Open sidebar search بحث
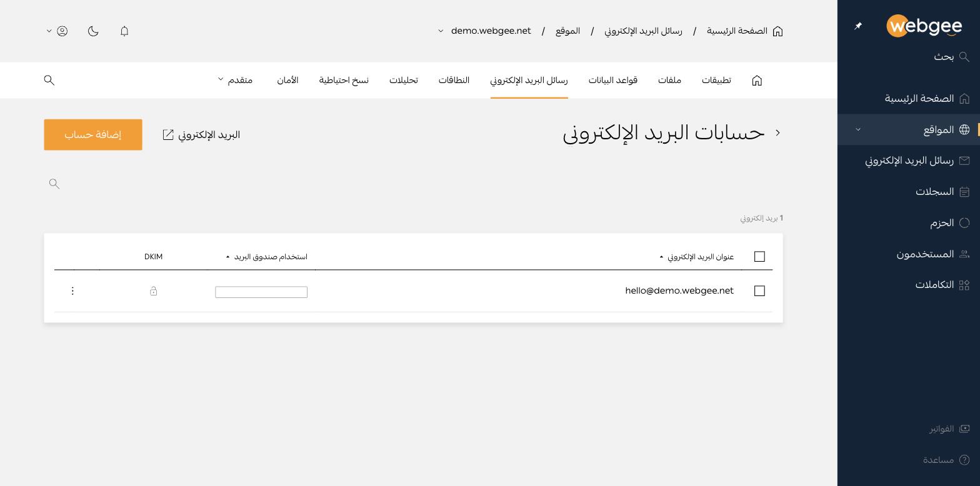Image resolution: width=980 pixels, height=486 pixels. point(951,57)
